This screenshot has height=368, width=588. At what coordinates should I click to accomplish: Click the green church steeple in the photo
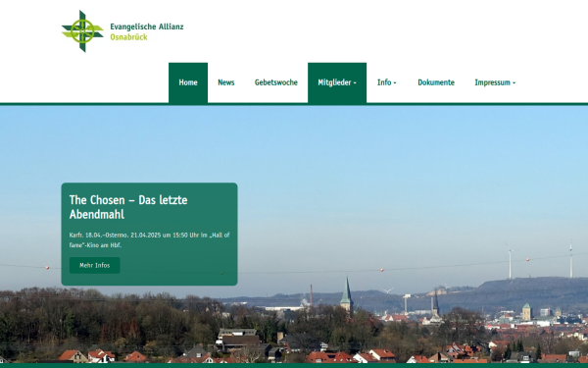coord(347,295)
